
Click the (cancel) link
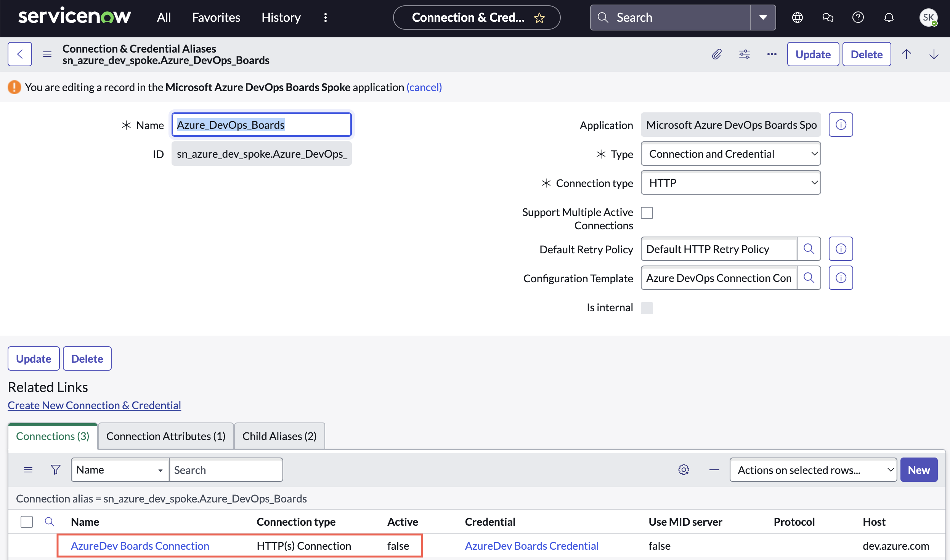424,87
